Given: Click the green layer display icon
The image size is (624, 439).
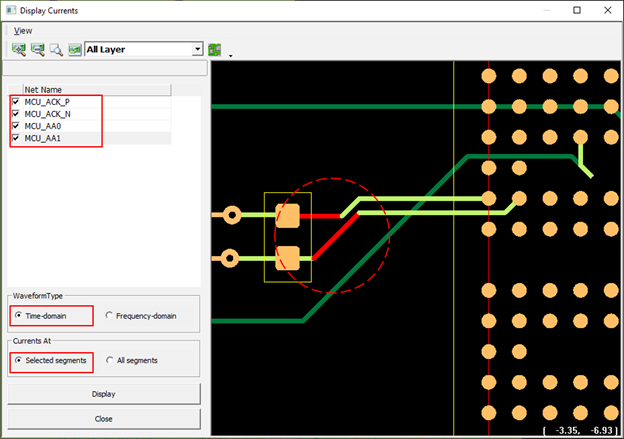Looking at the screenshot, I should coord(214,48).
